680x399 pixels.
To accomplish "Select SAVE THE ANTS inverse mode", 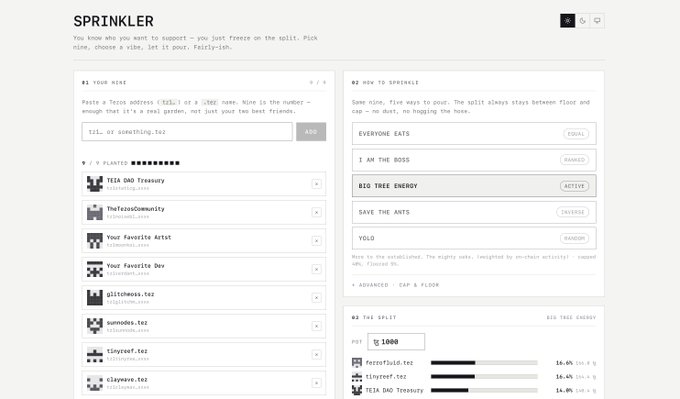I will 474,212.
